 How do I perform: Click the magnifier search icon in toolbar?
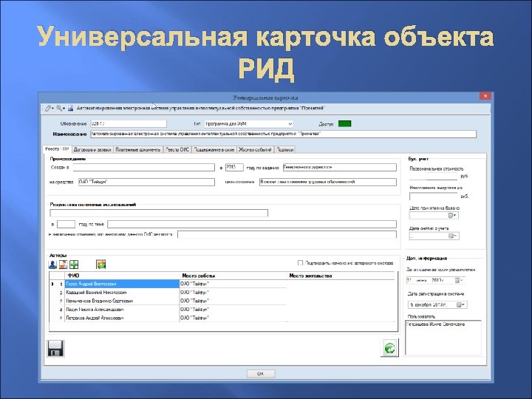tap(59, 108)
